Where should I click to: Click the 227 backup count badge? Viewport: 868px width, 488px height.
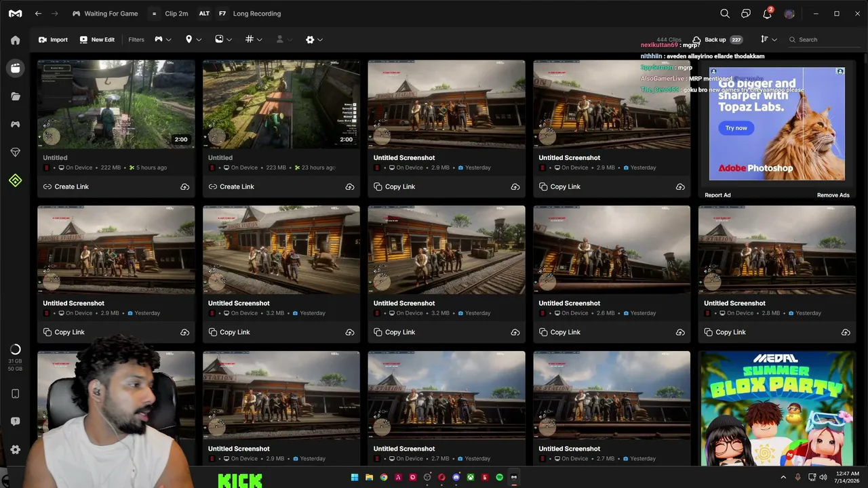pos(736,39)
